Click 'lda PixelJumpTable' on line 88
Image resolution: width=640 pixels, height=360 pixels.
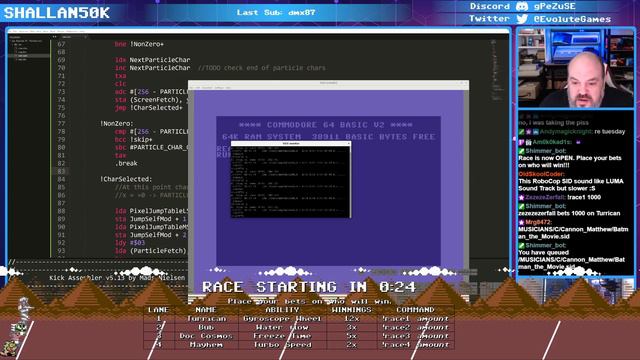pos(151,211)
